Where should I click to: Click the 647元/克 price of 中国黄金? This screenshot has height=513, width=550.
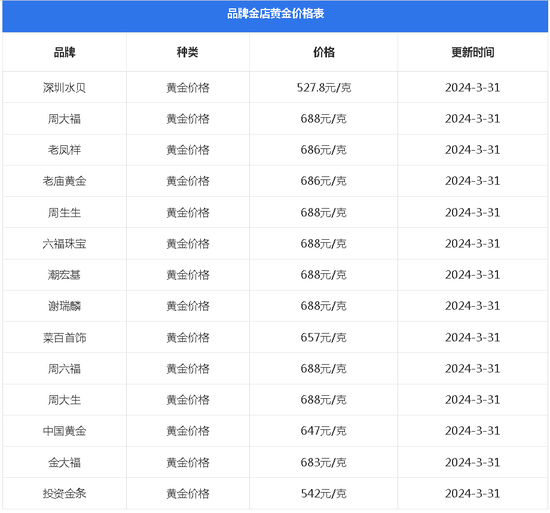tap(324, 431)
